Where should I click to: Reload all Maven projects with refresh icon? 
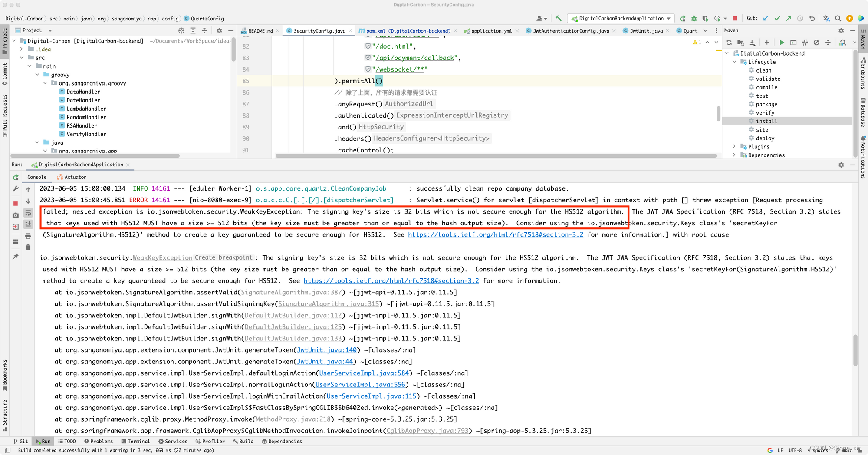pos(729,43)
